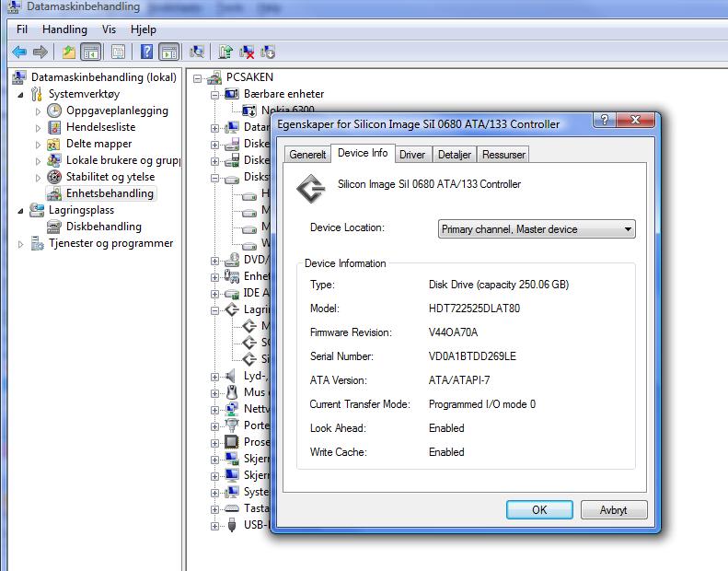Select the Hendelsesliste icon in the tree

click(54, 127)
